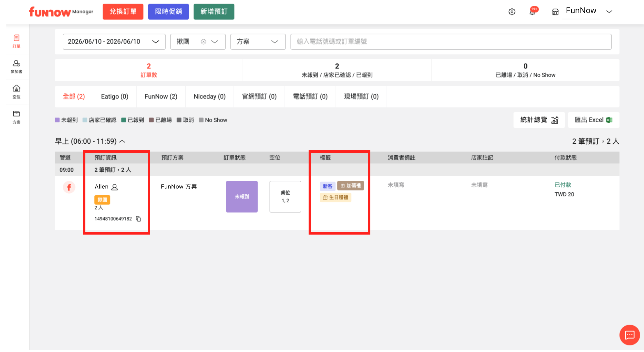Click the 生日贈禮 birthday gift tag
The image size is (644, 352).
(335, 198)
